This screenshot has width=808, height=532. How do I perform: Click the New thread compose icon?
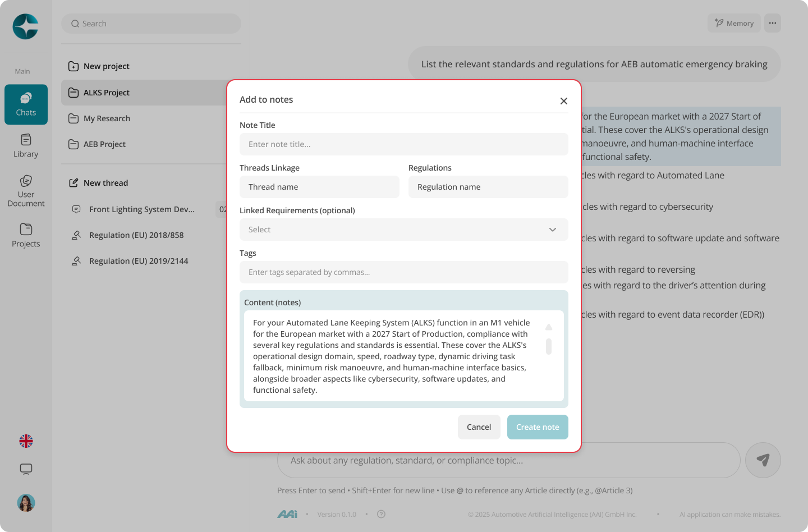(x=74, y=183)
